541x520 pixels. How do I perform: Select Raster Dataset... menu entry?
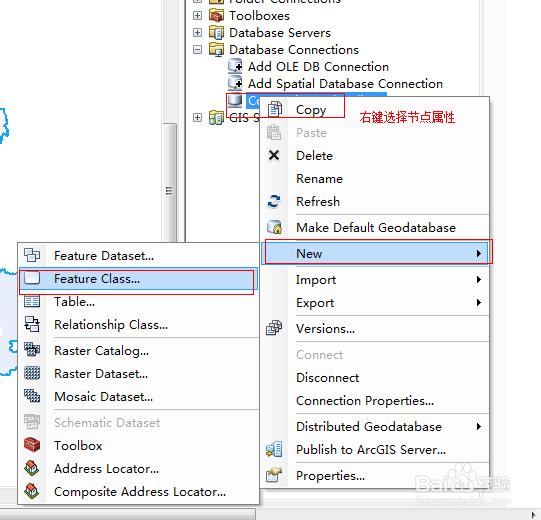(x=138, y=374)
